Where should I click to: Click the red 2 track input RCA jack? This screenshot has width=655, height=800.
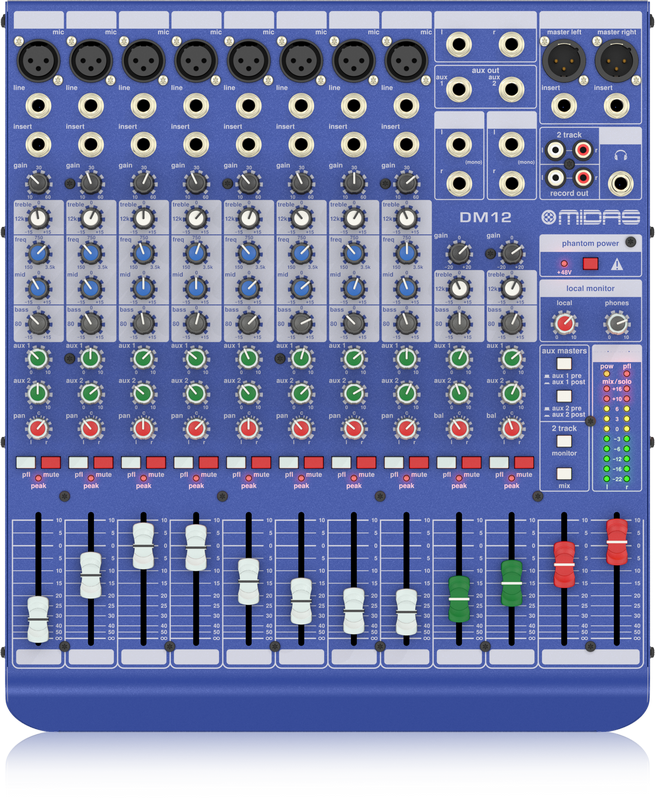(x=583, y=151)
